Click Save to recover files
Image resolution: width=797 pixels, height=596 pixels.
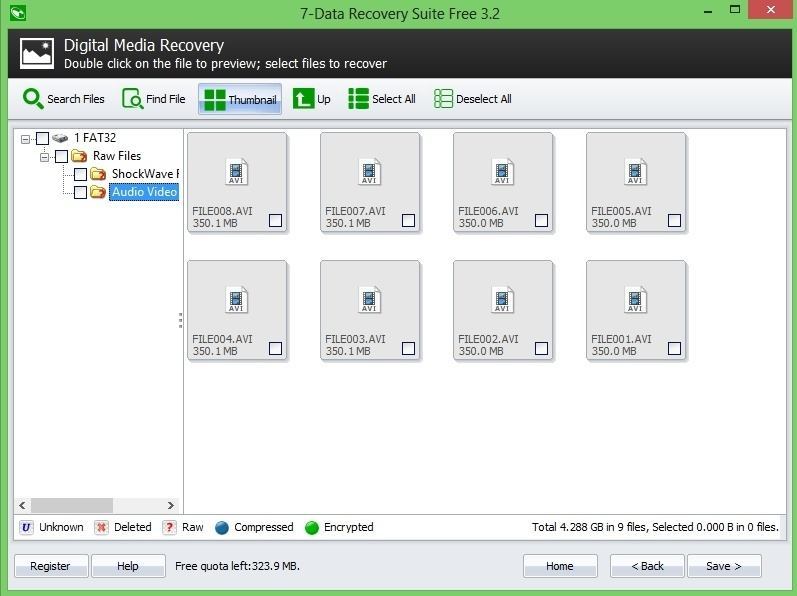[724, 566]
